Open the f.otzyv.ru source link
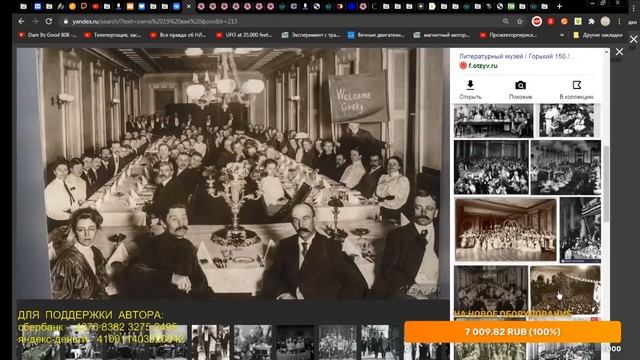This screenshot has height=360, width=640. point(483,65)
